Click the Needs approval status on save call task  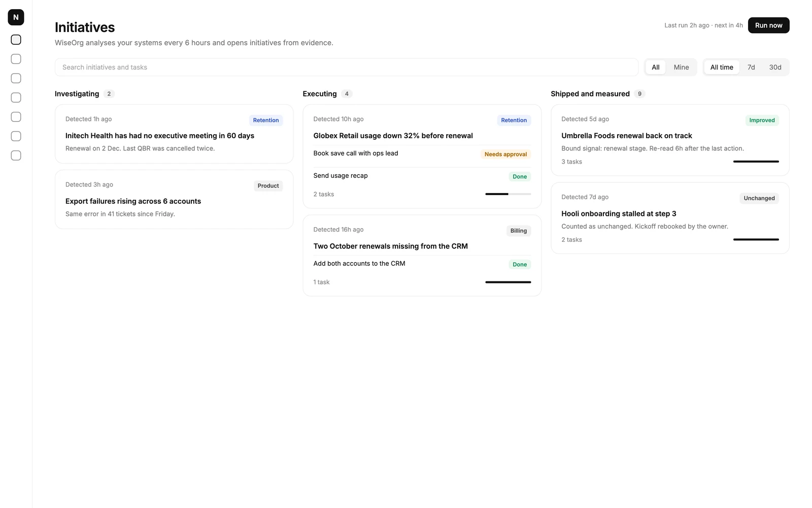[505, 154]
